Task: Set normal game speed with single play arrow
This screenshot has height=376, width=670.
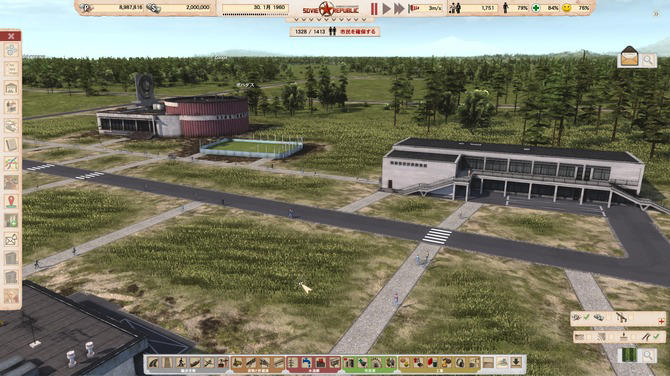Action: 387,9
